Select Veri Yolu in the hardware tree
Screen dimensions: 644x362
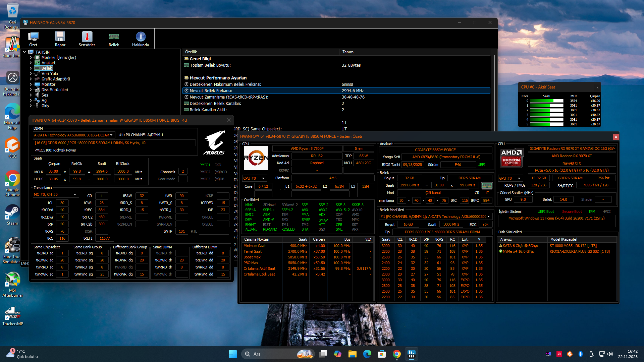50,74
